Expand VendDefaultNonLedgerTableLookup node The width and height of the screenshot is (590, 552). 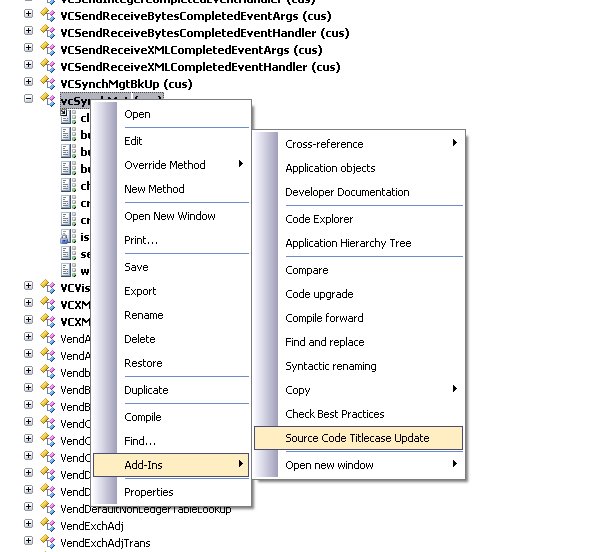[x=28, y=506]
